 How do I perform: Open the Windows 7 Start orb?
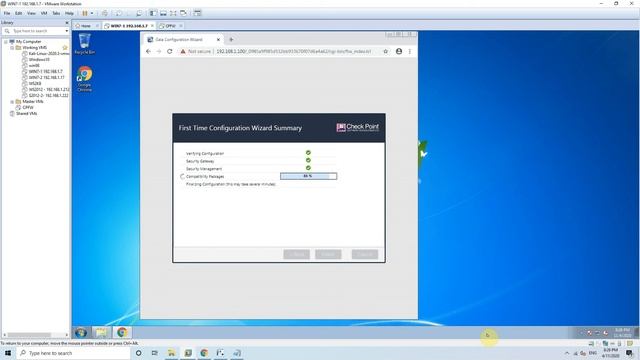pos(81,332)
